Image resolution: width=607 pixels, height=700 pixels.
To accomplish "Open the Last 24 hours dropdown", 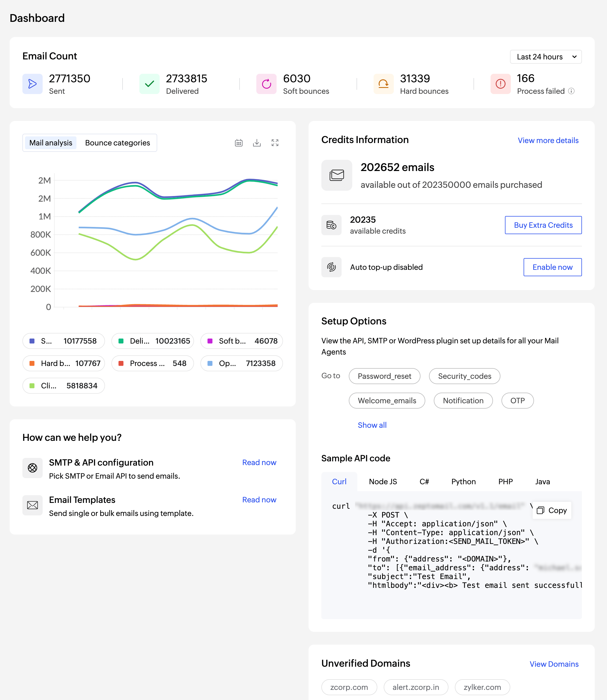I will coord(545,57).
